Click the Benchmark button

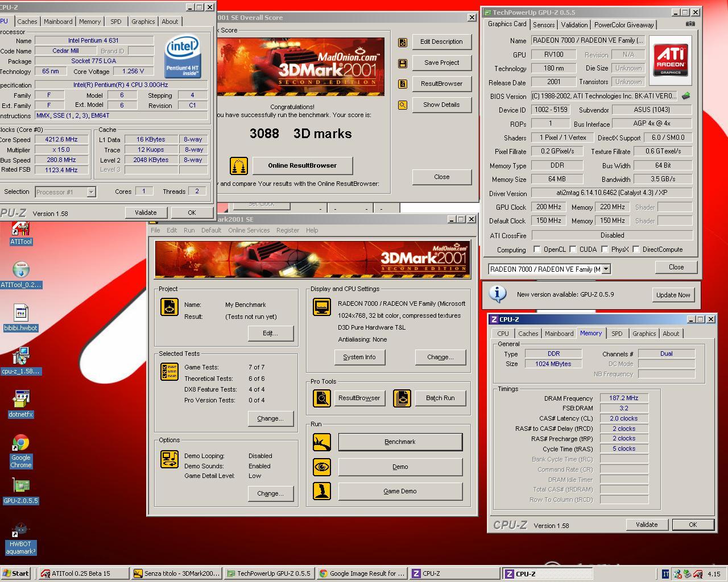click(400, 442)
